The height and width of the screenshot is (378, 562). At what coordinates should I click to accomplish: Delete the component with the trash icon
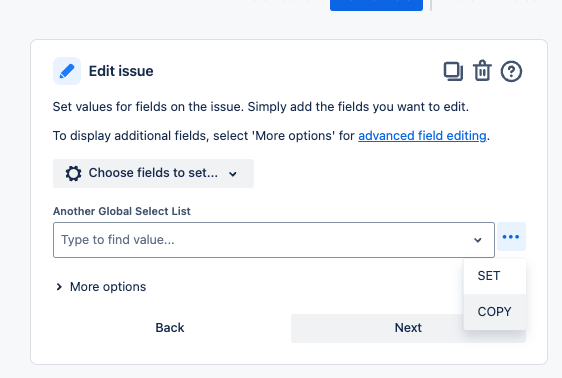pyautogui.click(x=482, y=71)
